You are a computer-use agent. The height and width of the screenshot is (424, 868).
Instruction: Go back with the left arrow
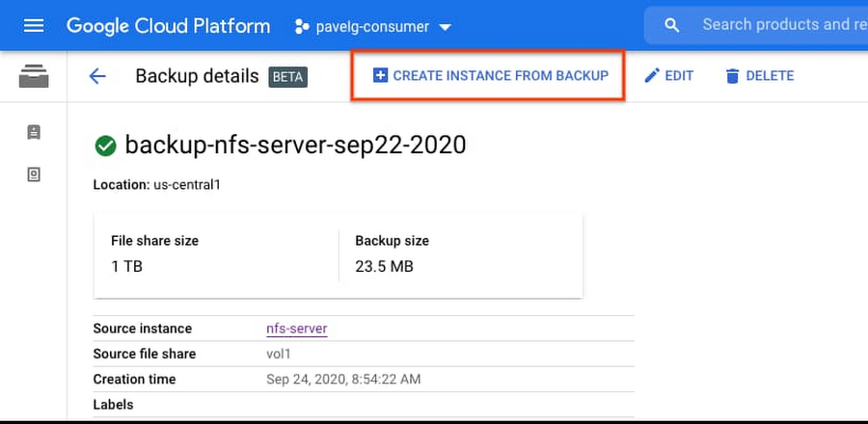pyautogui.click(x=97, y=76)
